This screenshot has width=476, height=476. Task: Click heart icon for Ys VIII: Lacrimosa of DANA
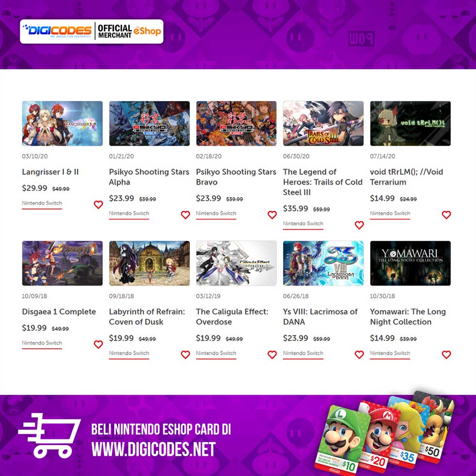[x=359, y=355]
